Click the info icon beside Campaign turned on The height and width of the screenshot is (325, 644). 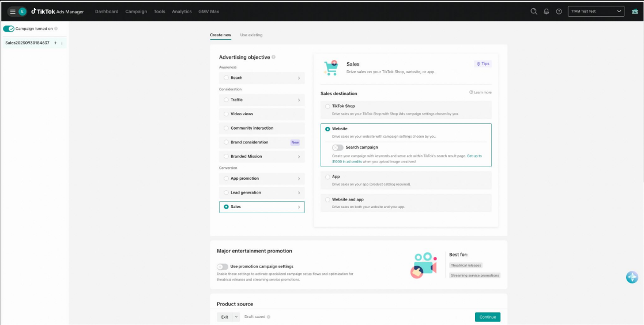click(x=56, y=29)
